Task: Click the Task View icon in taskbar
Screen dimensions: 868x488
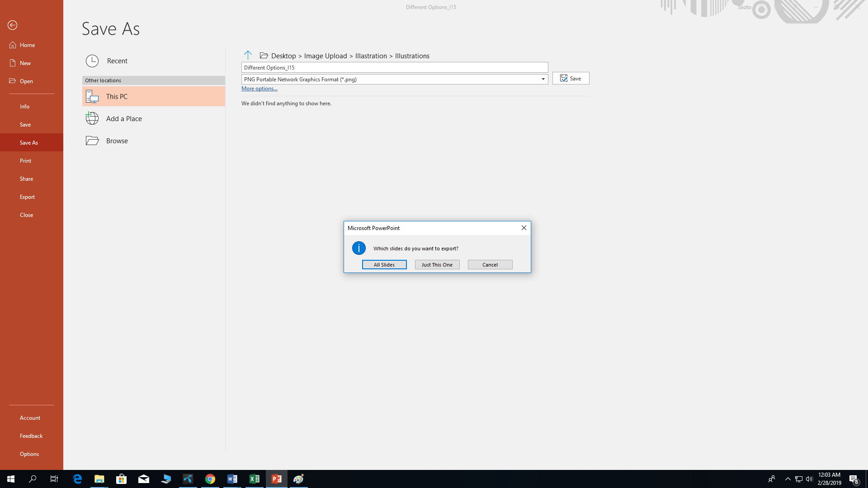Action: 54,479
